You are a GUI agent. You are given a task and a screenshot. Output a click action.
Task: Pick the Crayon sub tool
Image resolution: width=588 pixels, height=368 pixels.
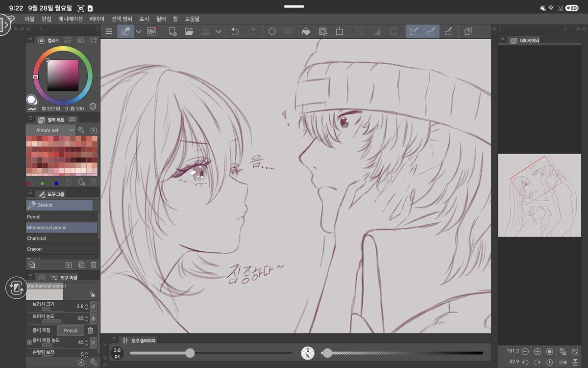coord(62,249)
